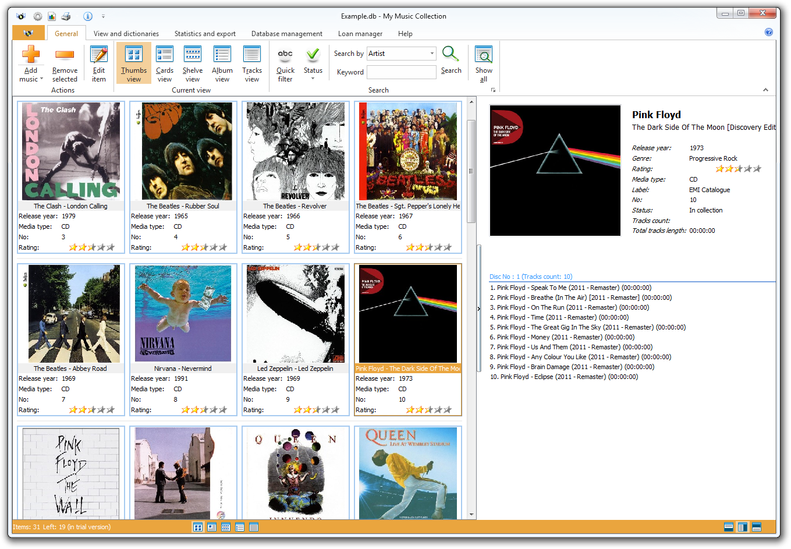Expand the Status dropdown menu
791x549 pixels.
pos(313,76)
